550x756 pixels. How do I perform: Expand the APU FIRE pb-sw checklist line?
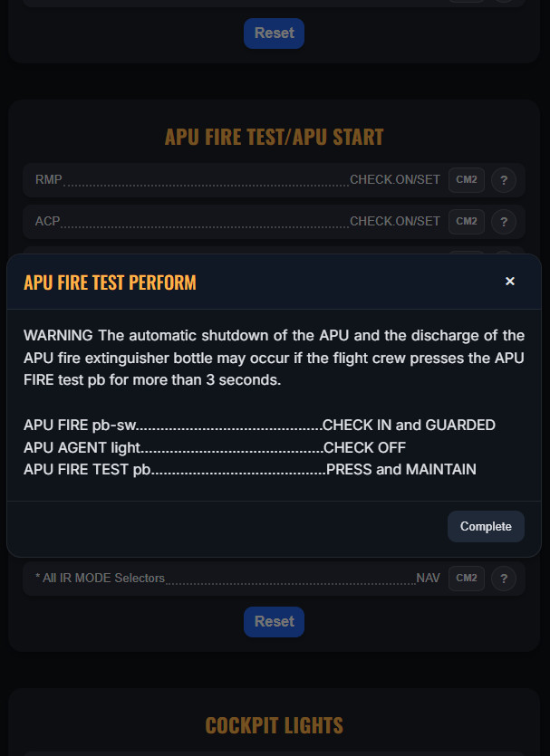259,425
